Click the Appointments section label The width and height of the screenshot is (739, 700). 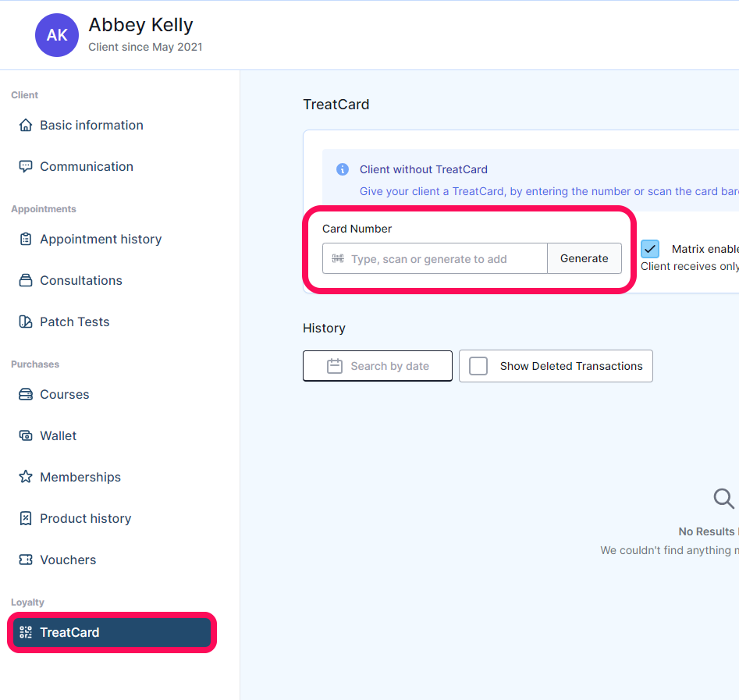(44, 209)
